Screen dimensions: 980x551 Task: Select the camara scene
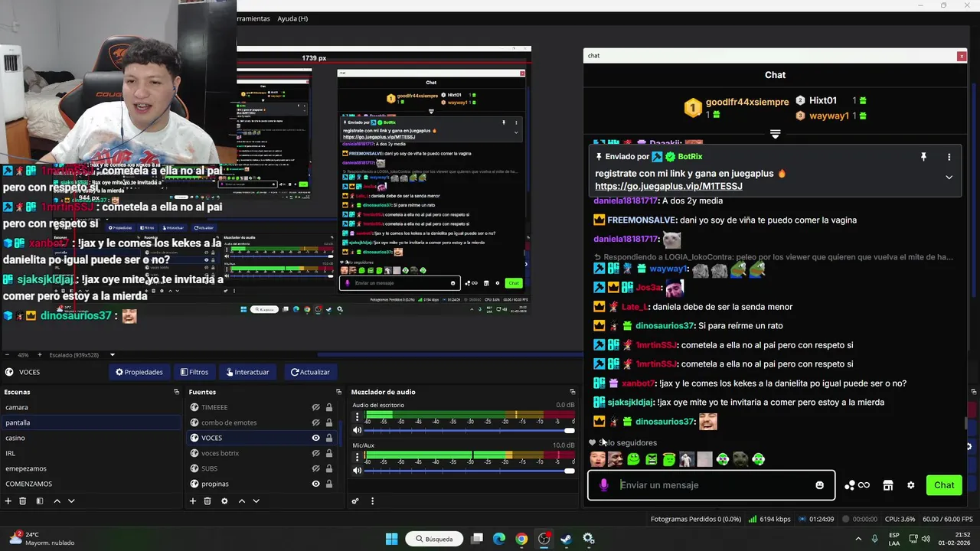(90, 407)
